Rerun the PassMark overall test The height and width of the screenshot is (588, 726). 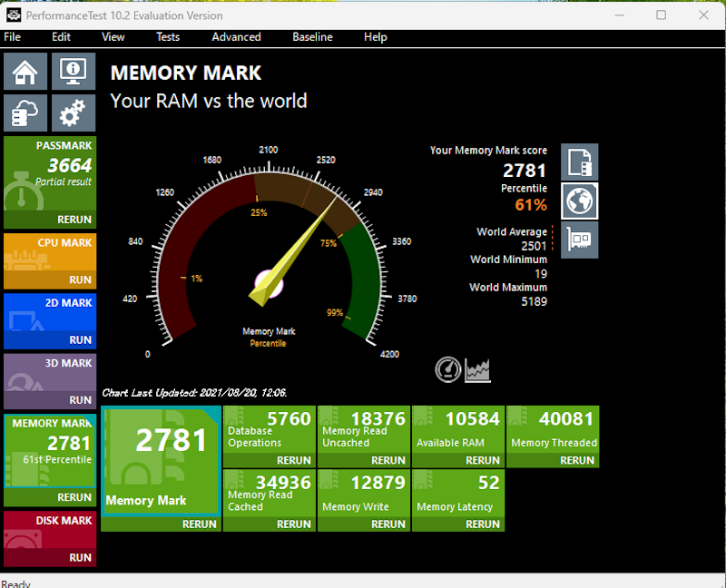point(50,220)
